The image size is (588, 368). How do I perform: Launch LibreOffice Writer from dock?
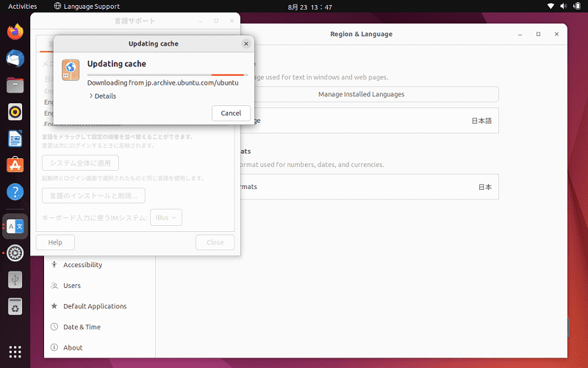[x=15, y=138]
